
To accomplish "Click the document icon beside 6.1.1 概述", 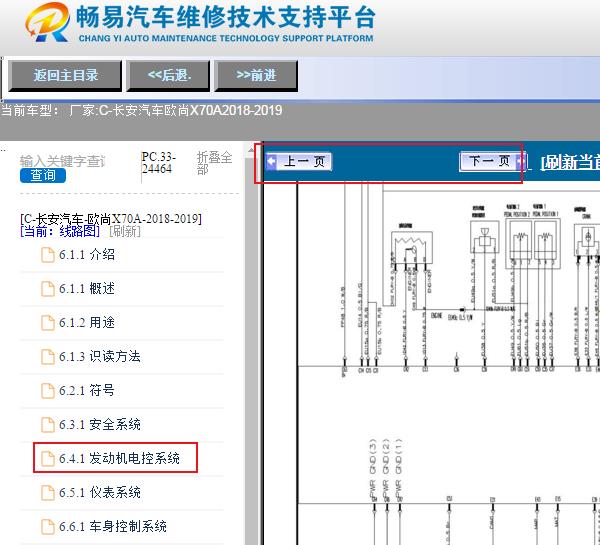I will [48, 289].
